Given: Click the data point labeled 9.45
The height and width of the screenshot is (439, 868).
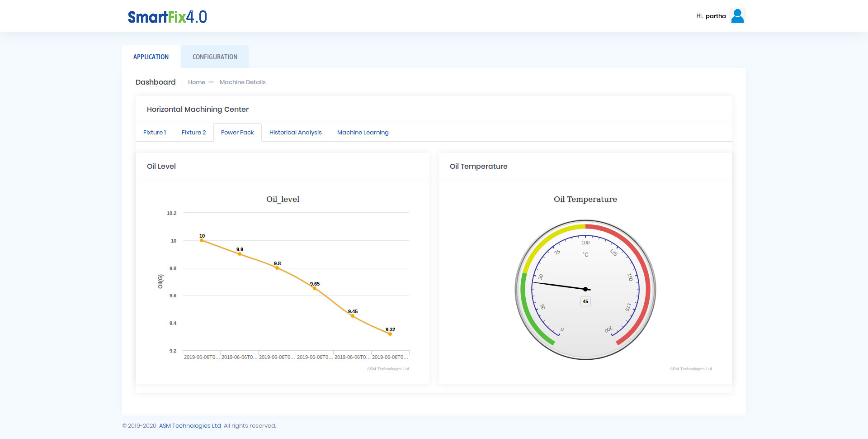Looking at the screenshot, I should click(353, 316).
